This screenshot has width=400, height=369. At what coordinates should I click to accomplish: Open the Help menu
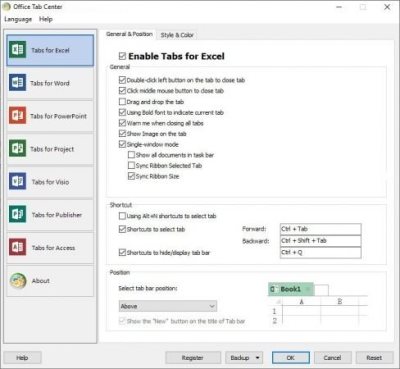(x=46, y=19)
